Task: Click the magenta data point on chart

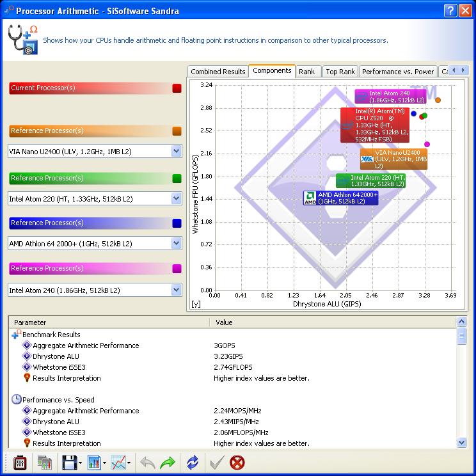Action: pos(427,144)
